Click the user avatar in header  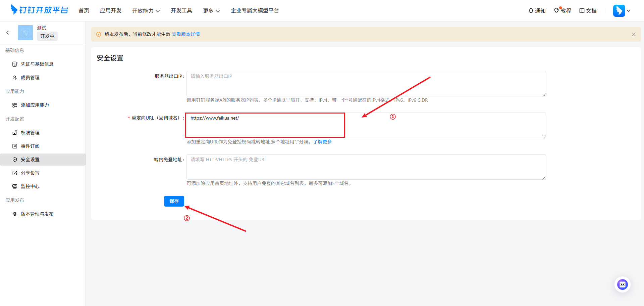[619, 11]
